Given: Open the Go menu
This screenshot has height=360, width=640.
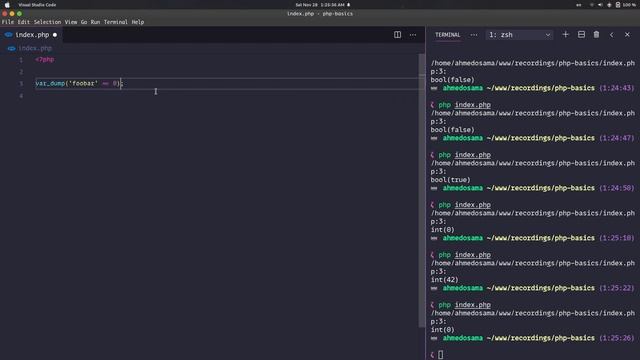Looking at the screenshot, I should click(x=84, y=22).
